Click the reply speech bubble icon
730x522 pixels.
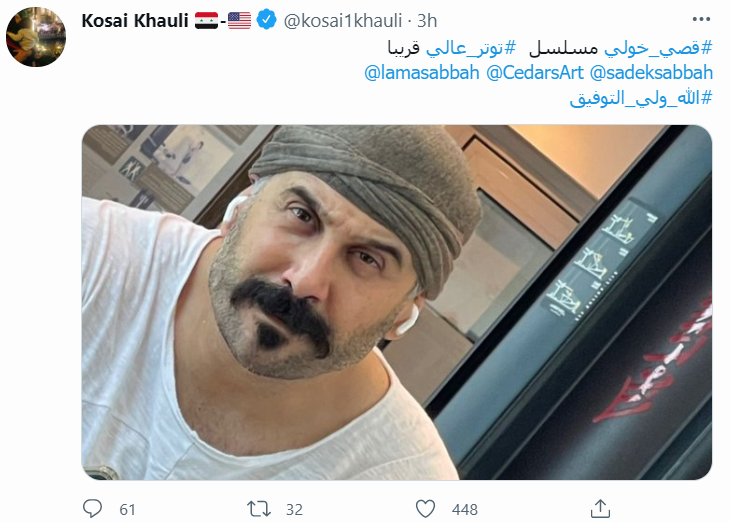click(x=92, y=508)
